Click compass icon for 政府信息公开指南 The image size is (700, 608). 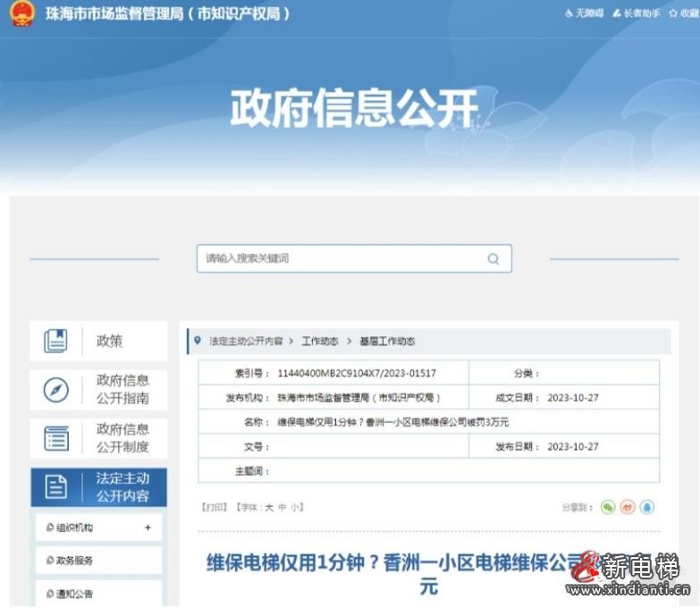point(55,390)
